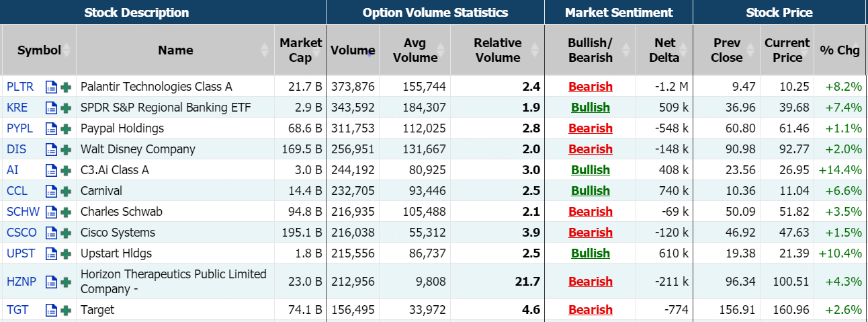Open the PLTR symbol link
Image resolution: width=868 pixels, height=322 pixels.
19,87
